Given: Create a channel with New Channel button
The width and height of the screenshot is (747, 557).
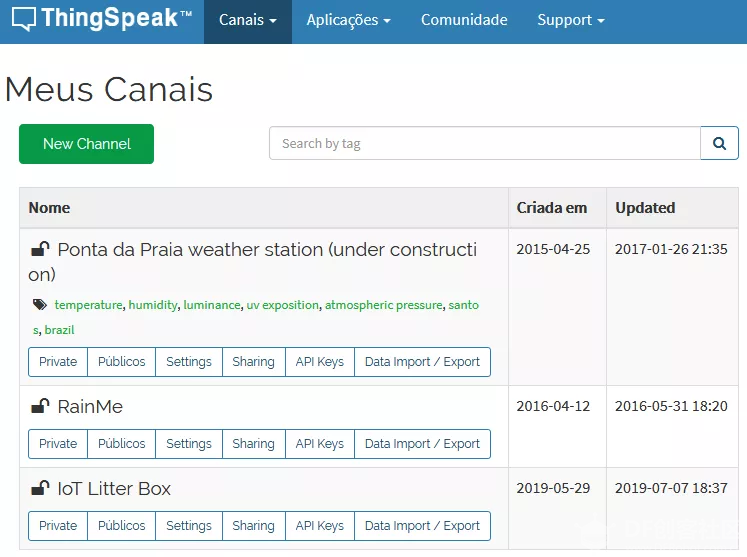Looking at the screenshot, I should click(86, 144).
